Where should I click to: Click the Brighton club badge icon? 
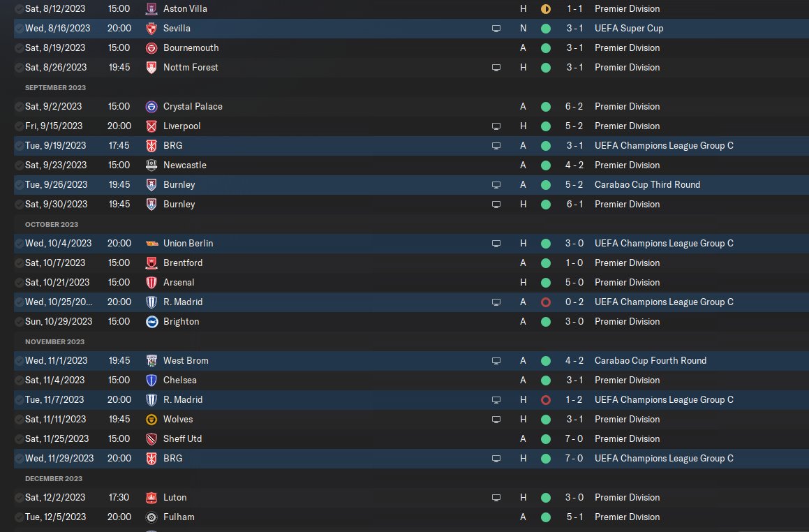[x=151, y=322]
